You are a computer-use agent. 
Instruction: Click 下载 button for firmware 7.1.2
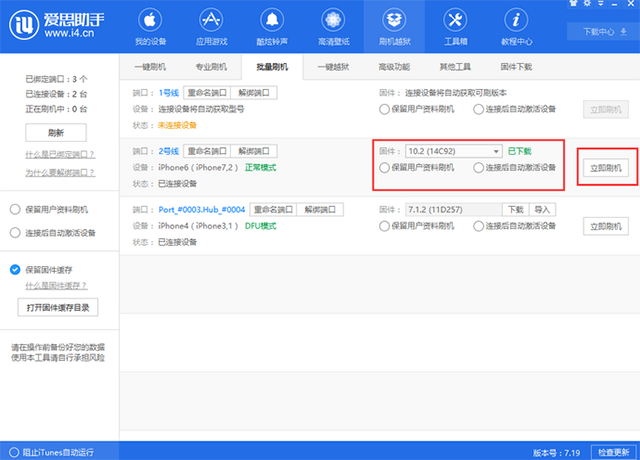513,210
